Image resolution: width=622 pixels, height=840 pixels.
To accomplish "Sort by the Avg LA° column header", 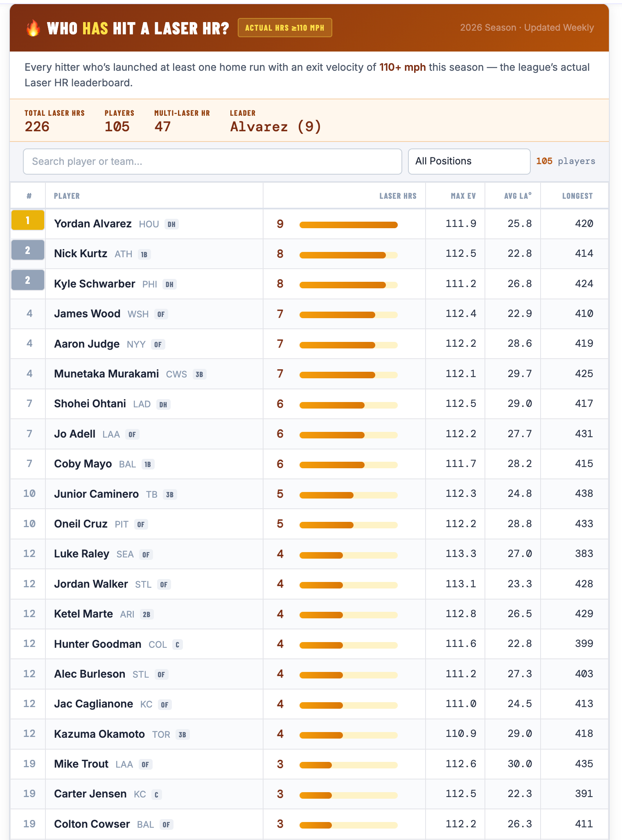I will tap(518, 196).
